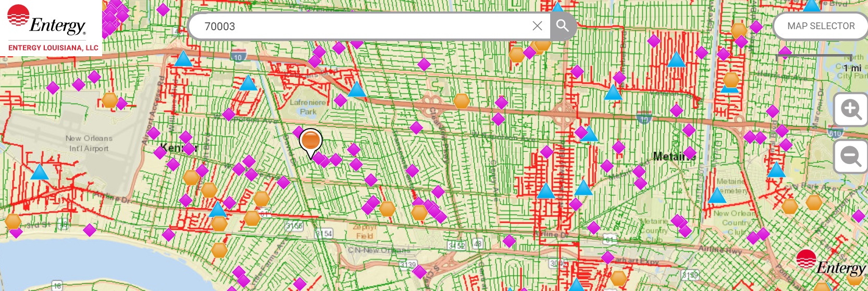Open the orange hexagon beside the 3rd St label
The width and height of the screenshot is (868, 291).
pyautogui.click(x=13, y=222)
